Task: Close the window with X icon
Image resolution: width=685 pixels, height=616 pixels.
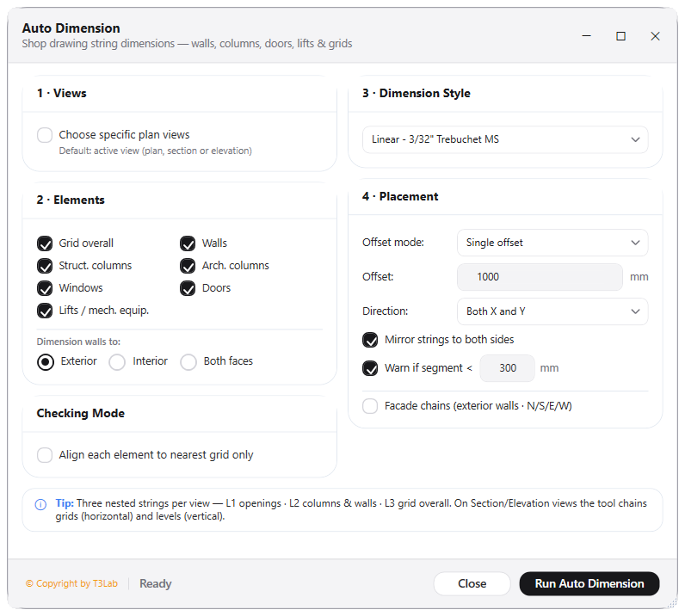Action: tap(655, 36)
